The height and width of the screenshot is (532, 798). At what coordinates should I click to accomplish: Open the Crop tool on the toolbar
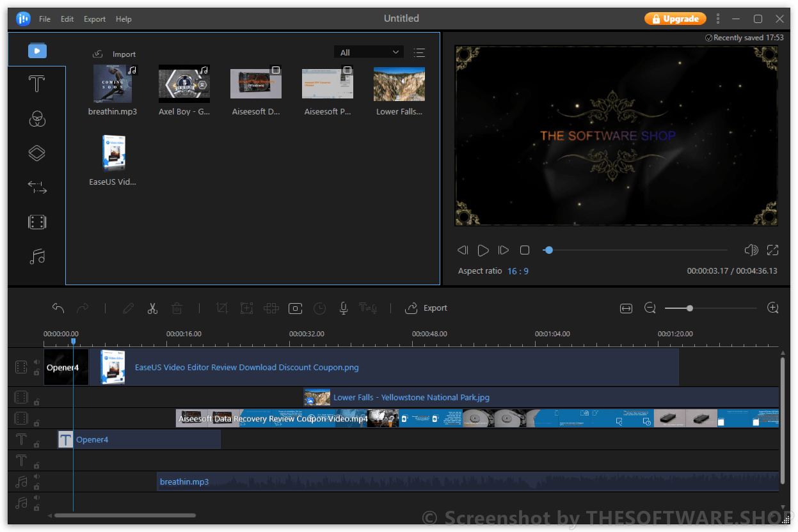pyautogui.click(x=222, y=308)
